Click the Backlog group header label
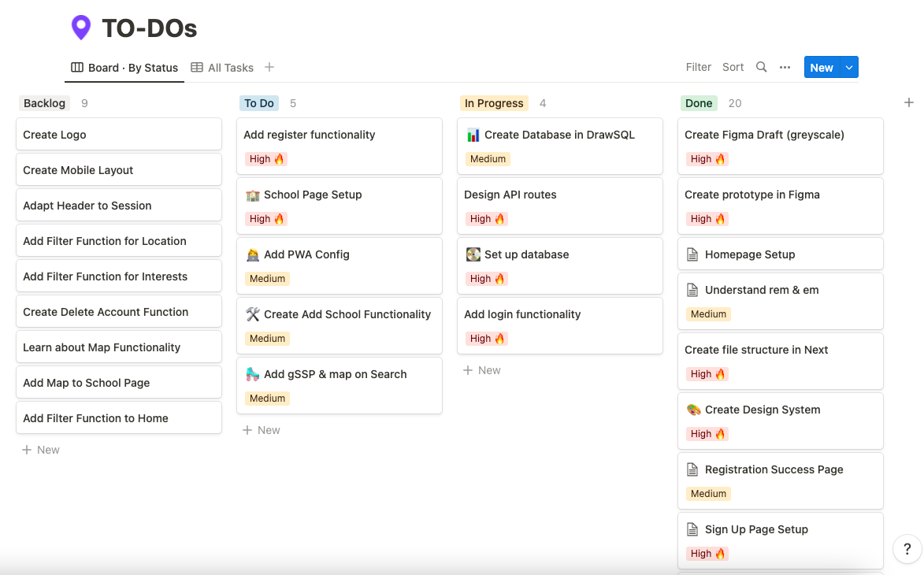 click(x=44, y=103)
